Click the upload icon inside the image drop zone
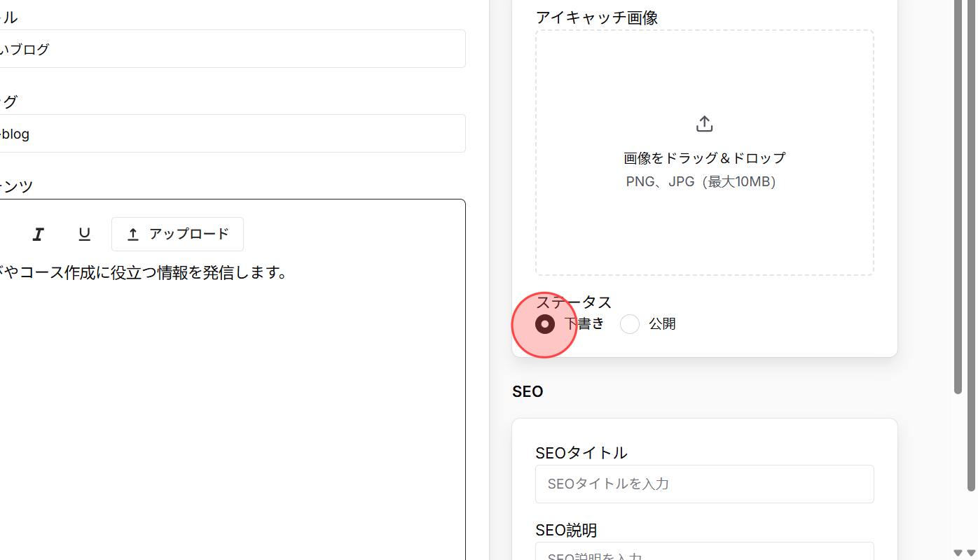This screenshot has width=978, height=560. [704, 123]
